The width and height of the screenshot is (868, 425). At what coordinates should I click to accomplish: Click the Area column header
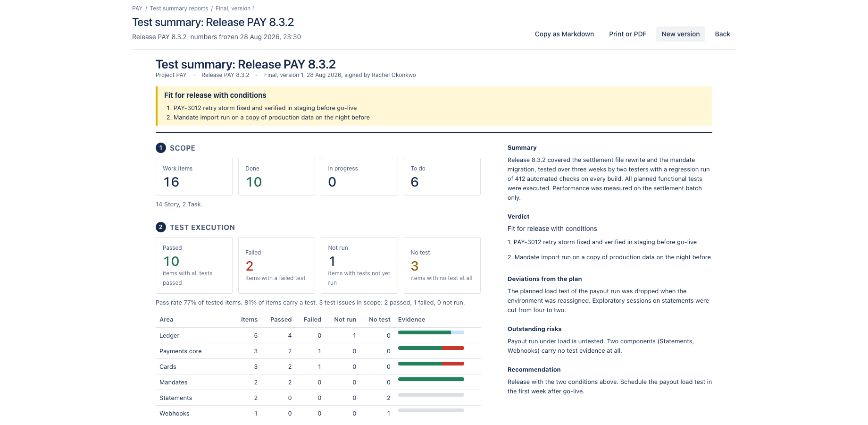(166, 320)
